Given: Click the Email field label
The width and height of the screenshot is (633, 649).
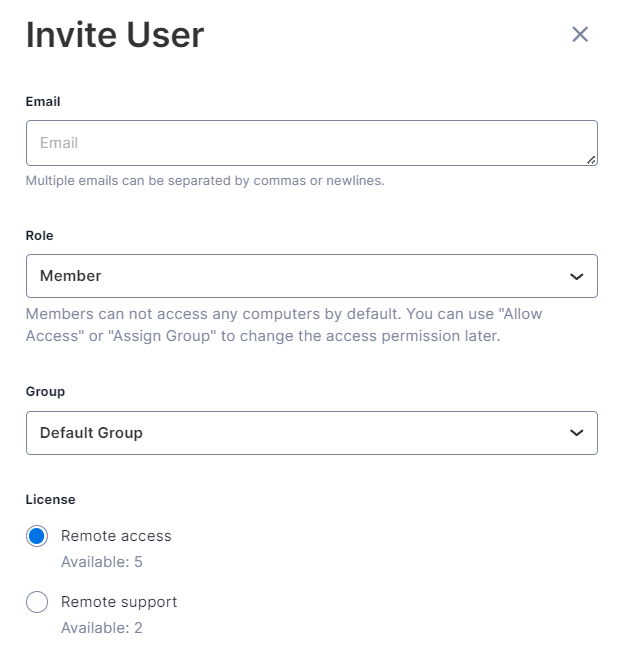Looking at the screenshot, I should 43,102.
